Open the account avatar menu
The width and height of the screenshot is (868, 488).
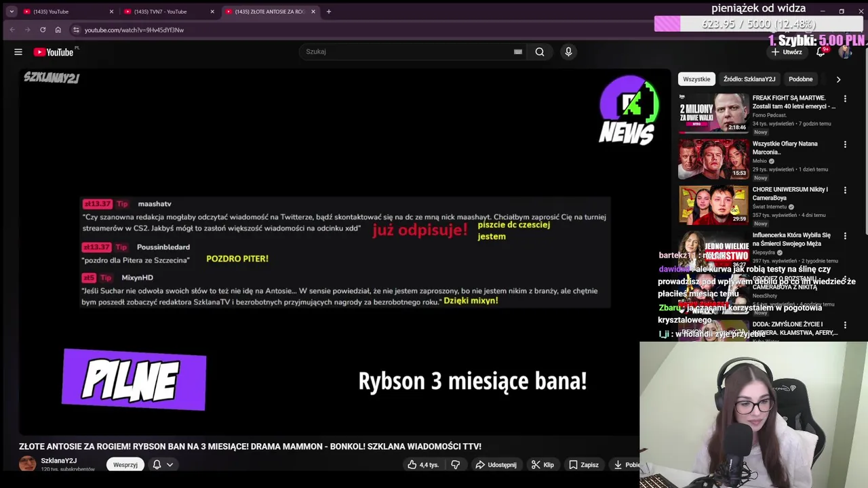tap(845, 52)
